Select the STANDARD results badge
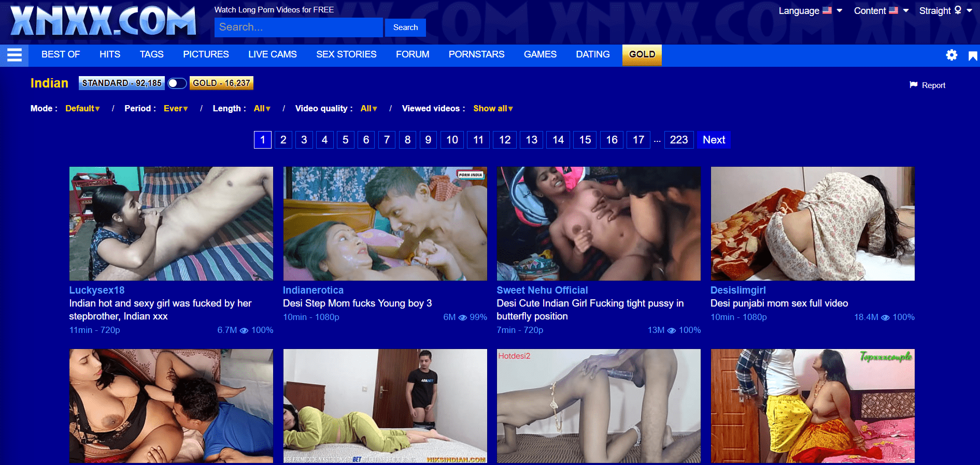This screenshot has width=980, height=465. tap(122, 83)
